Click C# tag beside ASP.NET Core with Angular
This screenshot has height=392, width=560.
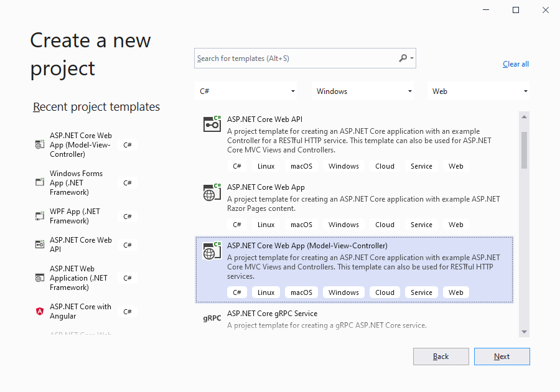[x=128, y=312]
